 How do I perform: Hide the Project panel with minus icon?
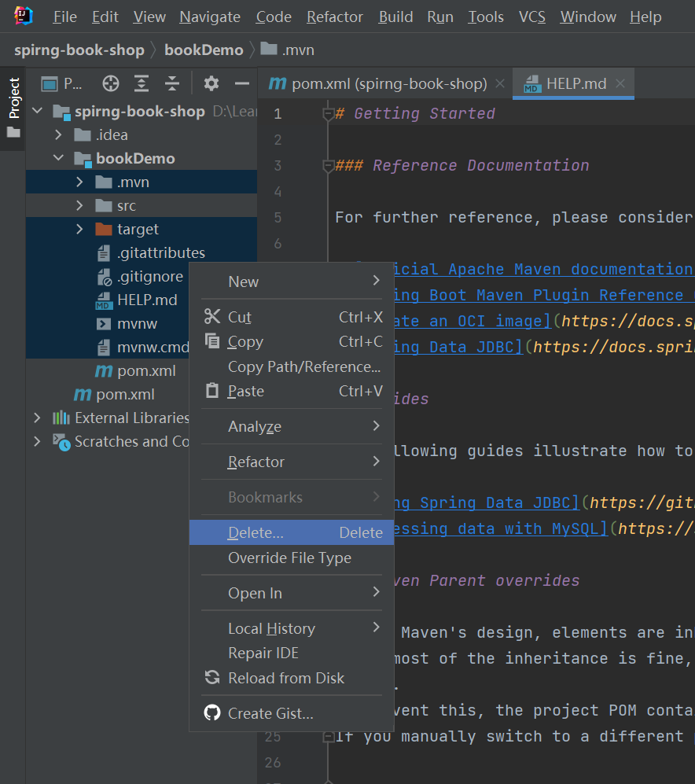pyautogui.click(x=242, y=83)
